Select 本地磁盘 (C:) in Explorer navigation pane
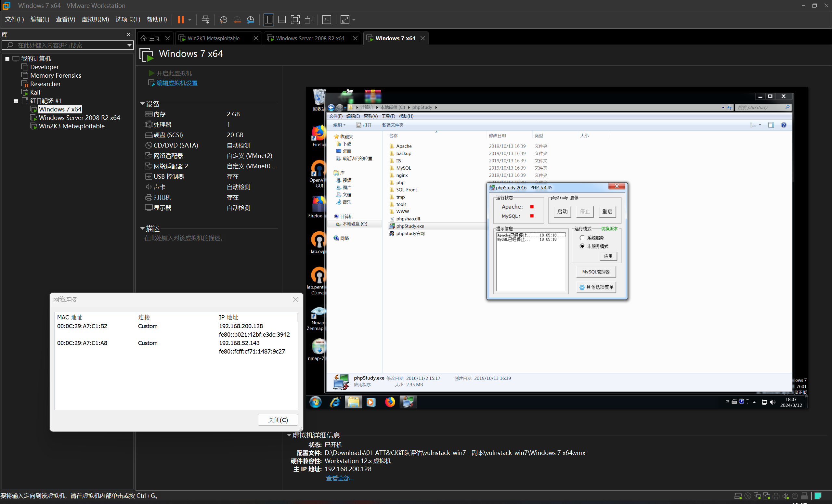 355,224
